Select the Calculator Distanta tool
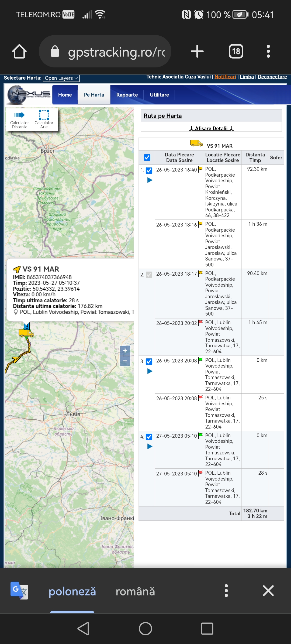This screenshot has height=644, width=291. click(x=19, y=119)
